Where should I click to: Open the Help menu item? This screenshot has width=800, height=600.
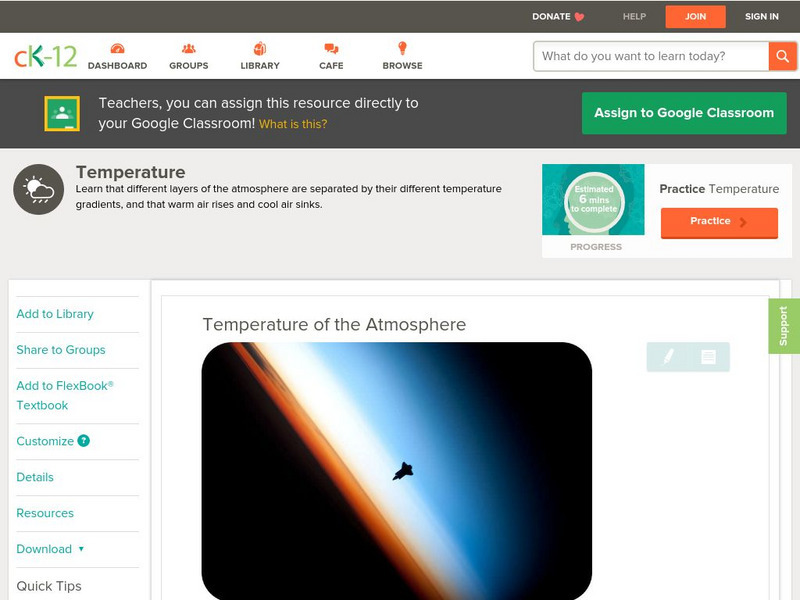pos(634,16)
